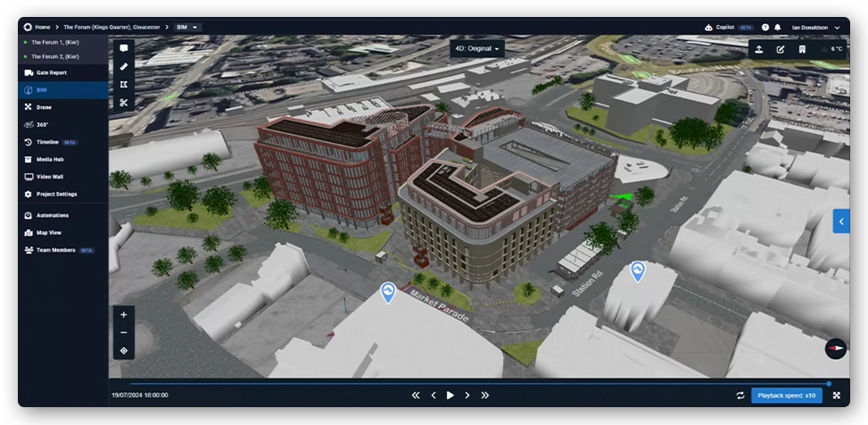Recenter the view with the target icon

click(123, 351)
